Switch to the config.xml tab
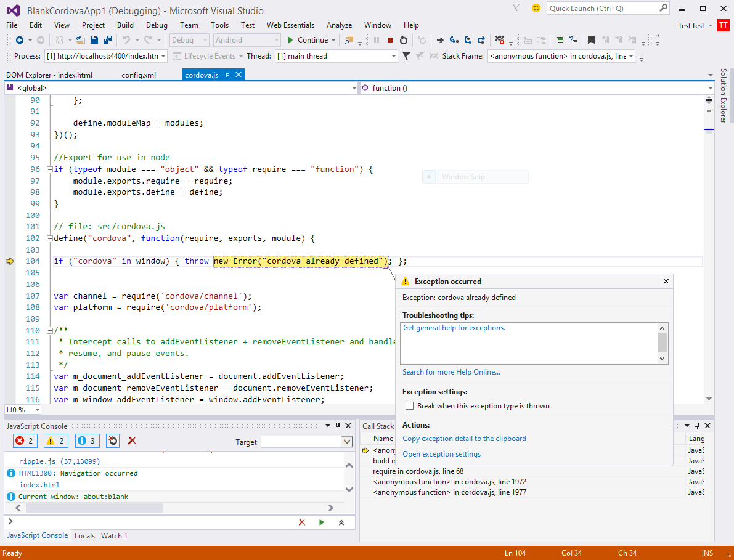 point(139,75)
